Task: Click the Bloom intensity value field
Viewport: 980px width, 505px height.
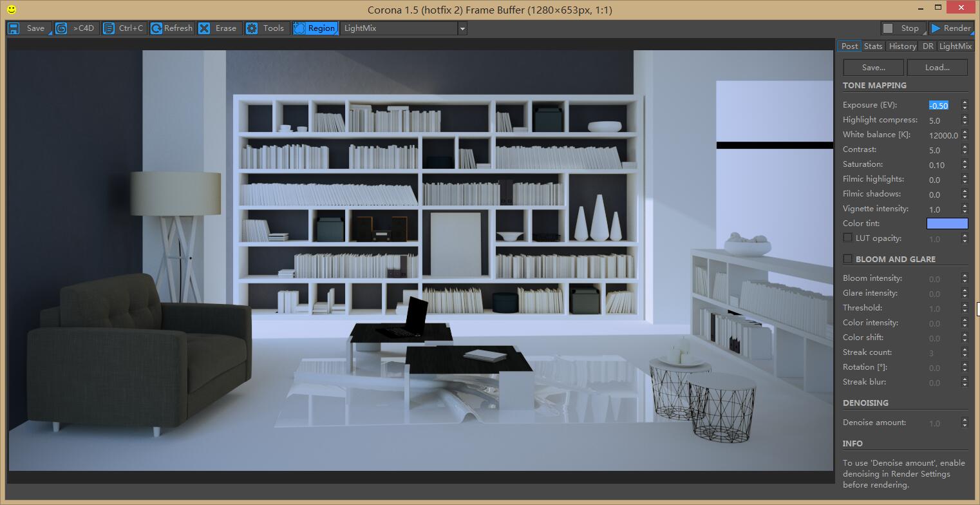Action: [943, 279]
